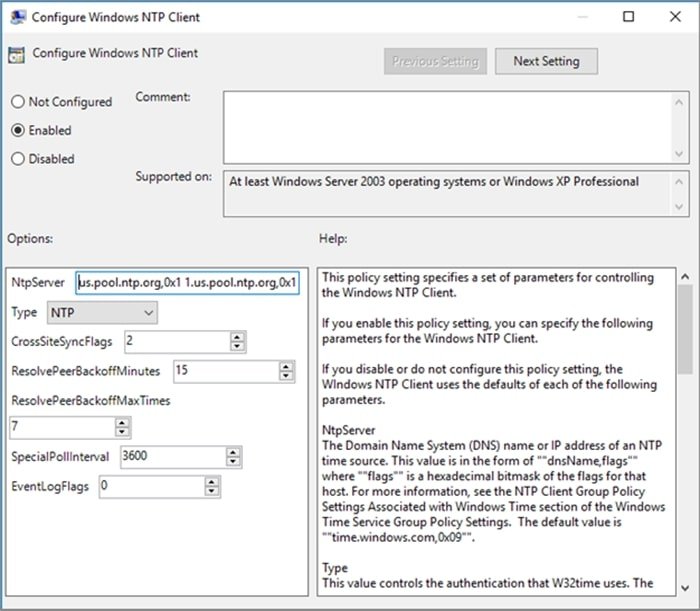The width and height of the screenshot is (700, 611).
Task: Click the Comment box scroll-down arrow
Action: [x=680, y=154]
